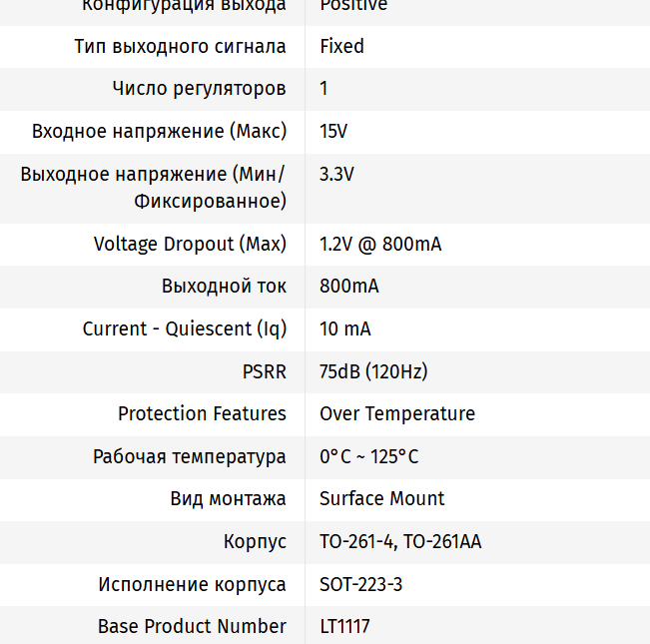Click the "Surface Mount" mounting type value

point(382,498)
